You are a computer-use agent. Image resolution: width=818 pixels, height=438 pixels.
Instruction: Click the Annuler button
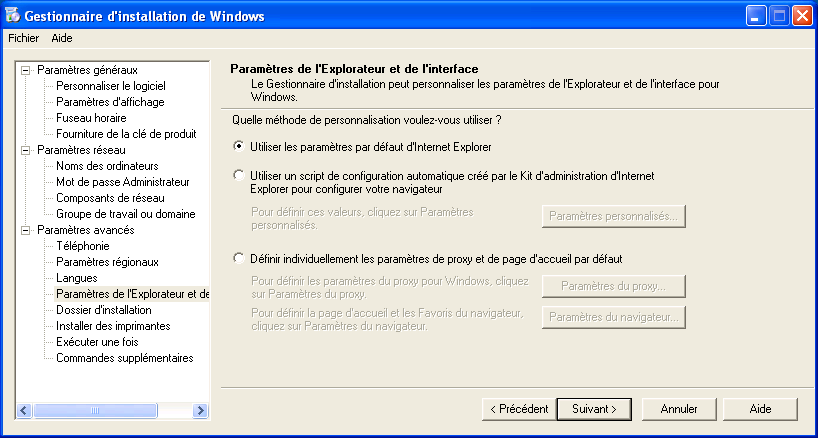[x=679, y=409]
